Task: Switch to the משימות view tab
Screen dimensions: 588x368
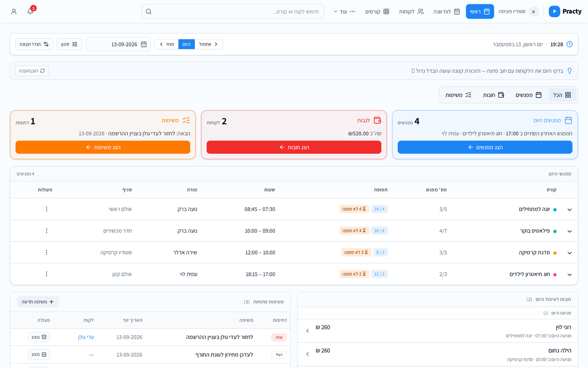Action: coord(458,95)
